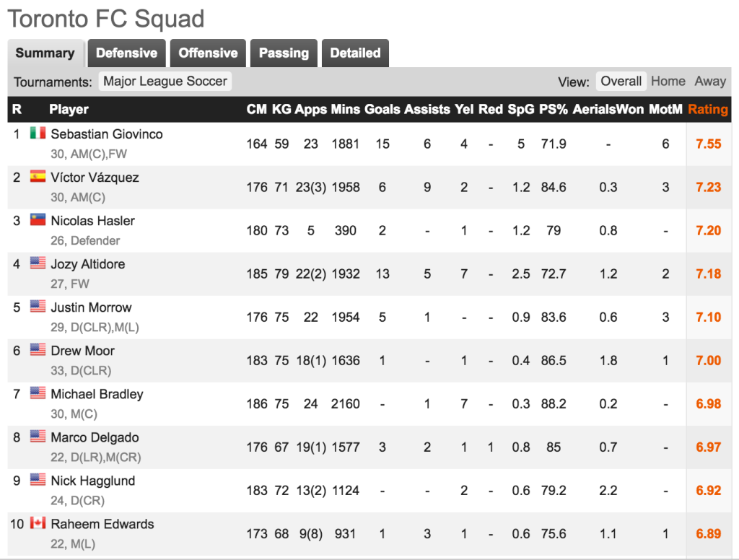Switch view to Home matches

tap(668, 81)
